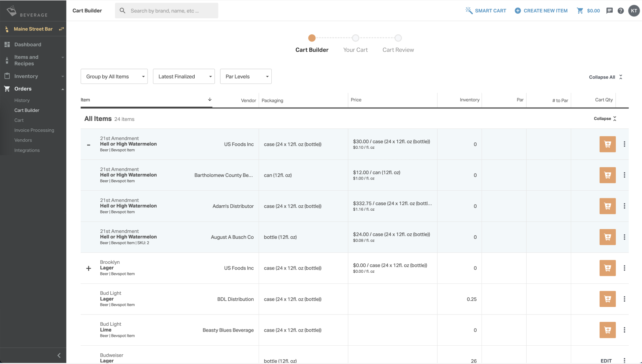
Task: Switch venue with Maine Street Bar swap arrows
Action: coord(61,29)
